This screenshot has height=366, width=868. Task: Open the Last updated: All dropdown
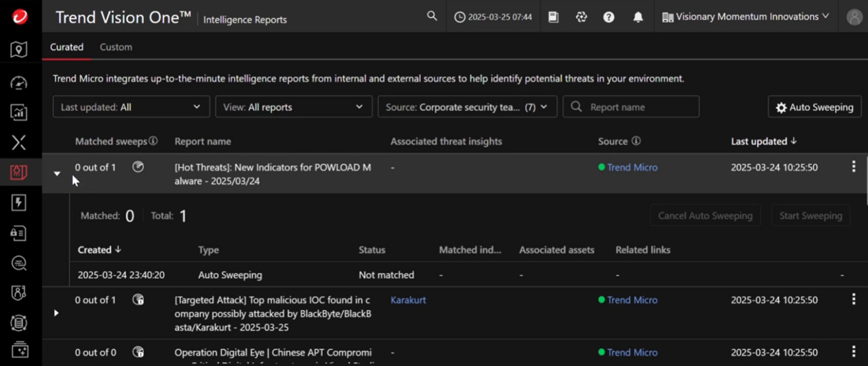(131, 107)
